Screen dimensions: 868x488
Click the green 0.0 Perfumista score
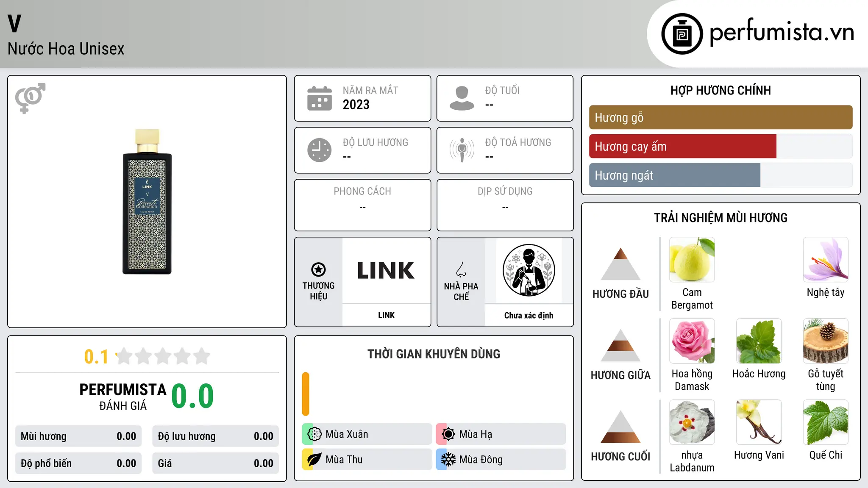pos(192,396)
